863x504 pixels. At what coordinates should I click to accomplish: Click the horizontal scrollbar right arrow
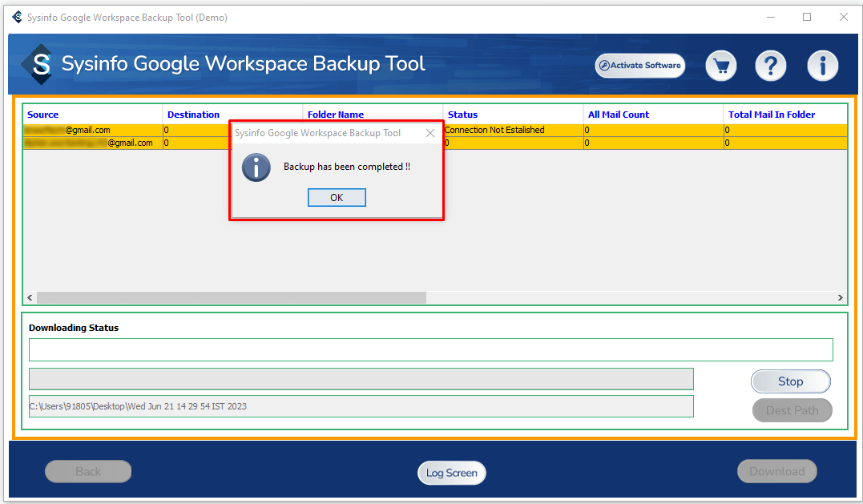point(841,297)
